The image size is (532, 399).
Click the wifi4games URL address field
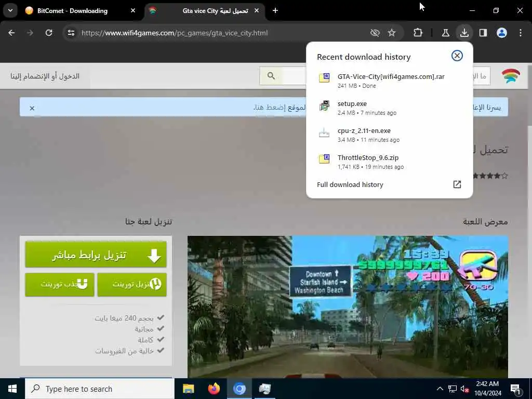[175, 33]
